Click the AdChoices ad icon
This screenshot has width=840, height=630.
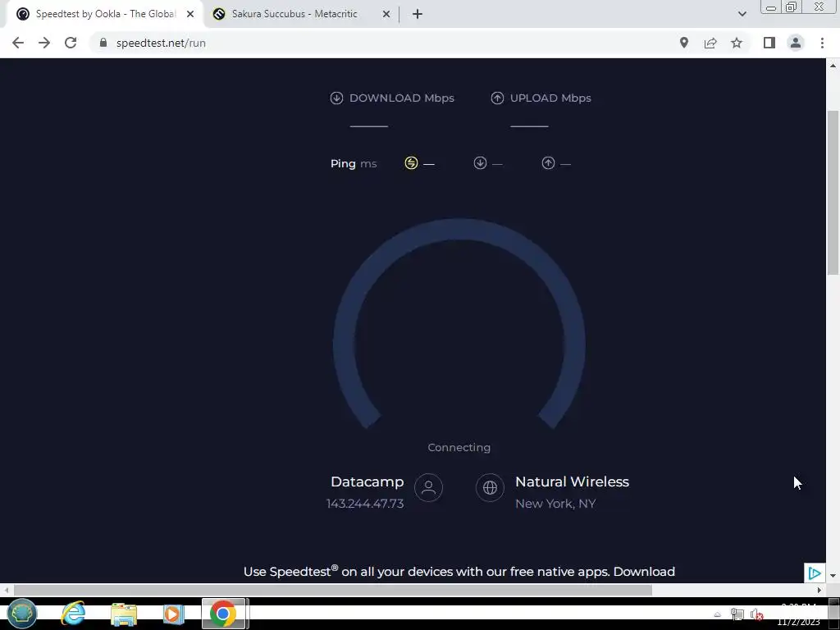click(x=815, y=573)
